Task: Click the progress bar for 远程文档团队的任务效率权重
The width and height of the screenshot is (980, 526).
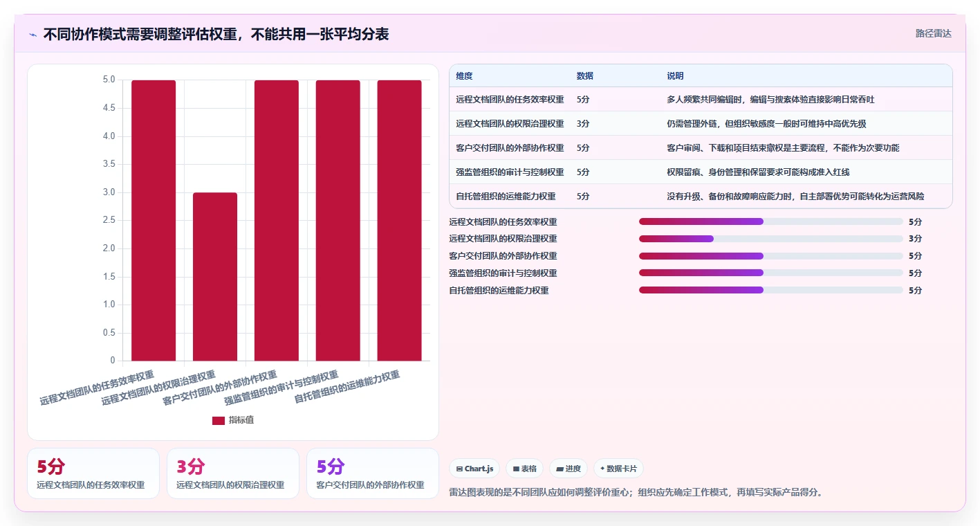Action: coord(771,221)
